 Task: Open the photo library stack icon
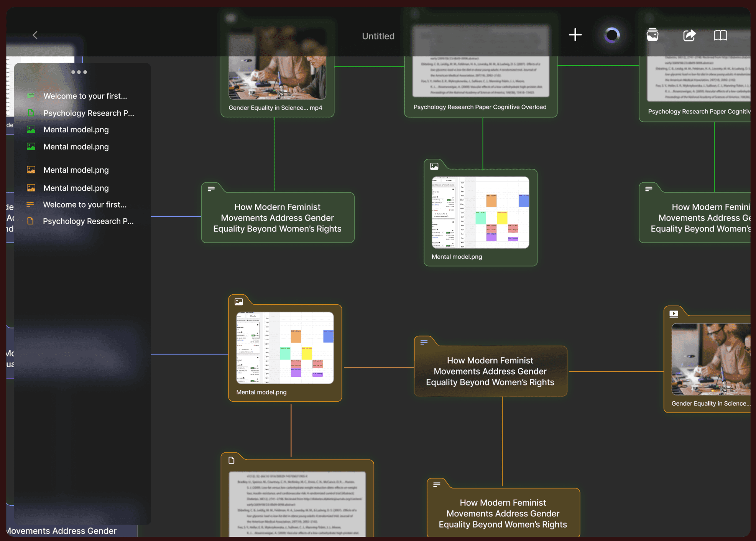[x=652, y=35]
